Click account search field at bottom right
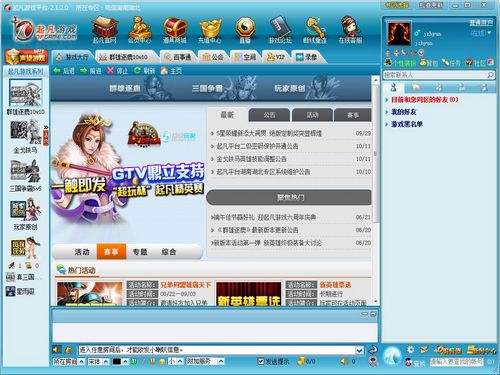 point(456,361)
